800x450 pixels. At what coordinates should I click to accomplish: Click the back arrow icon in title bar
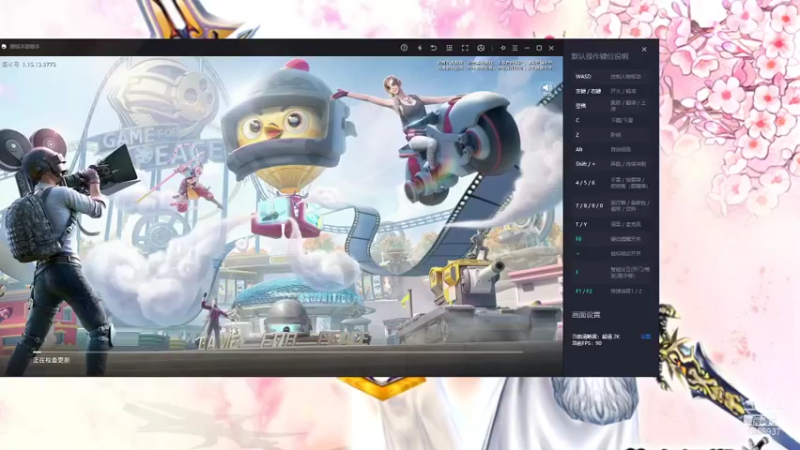point(434,47)
